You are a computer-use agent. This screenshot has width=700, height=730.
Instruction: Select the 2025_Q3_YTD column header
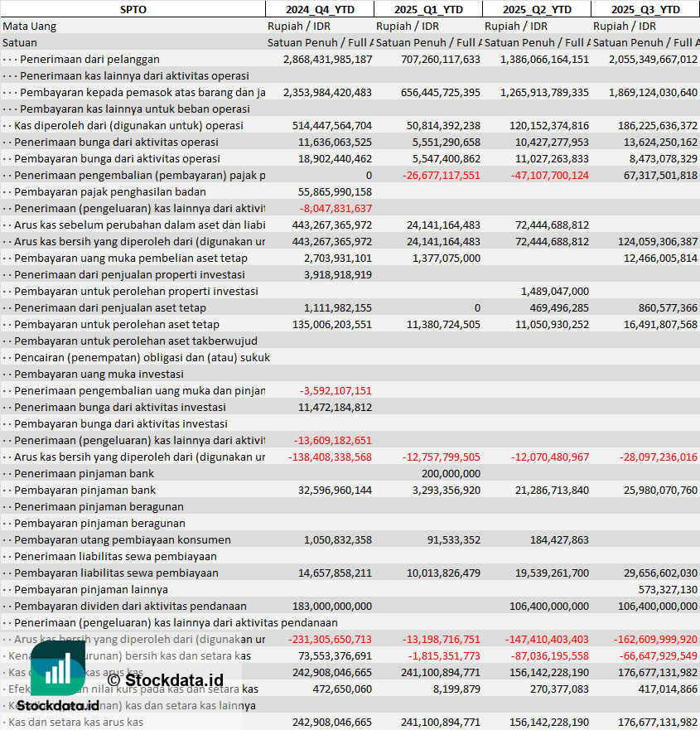tap(645, 9)
